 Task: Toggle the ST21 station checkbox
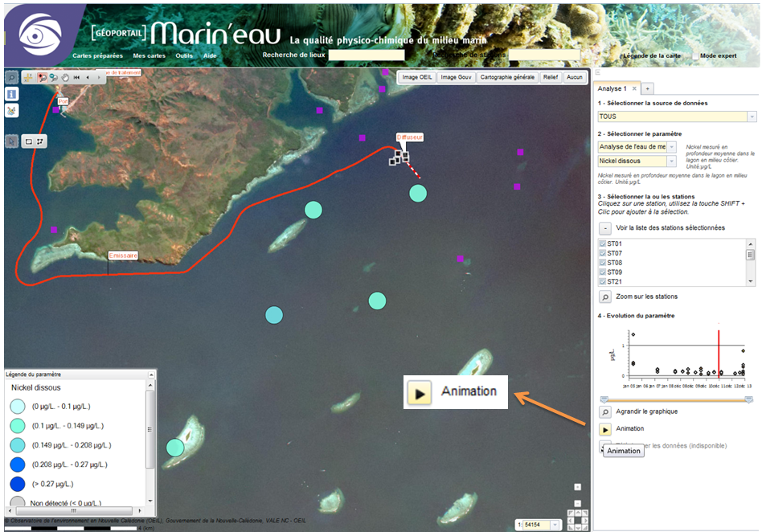[x=603, y=282]
